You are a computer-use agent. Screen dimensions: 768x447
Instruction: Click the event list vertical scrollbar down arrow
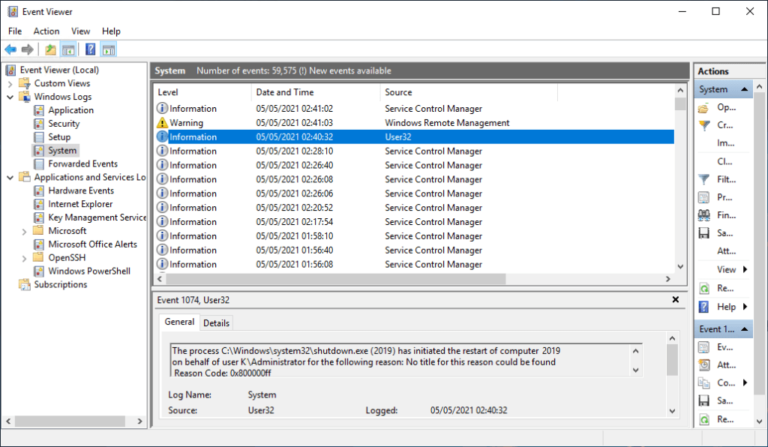pos(682,265)
